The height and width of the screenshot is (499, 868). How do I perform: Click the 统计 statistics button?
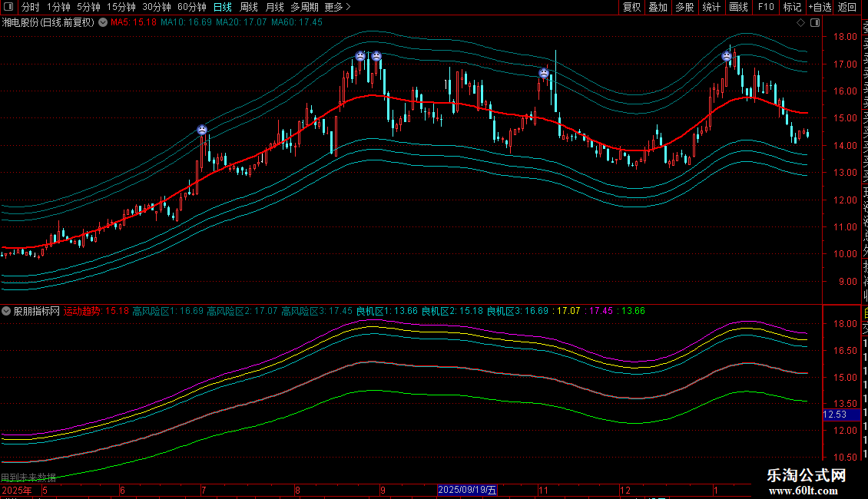click(711, 7)
